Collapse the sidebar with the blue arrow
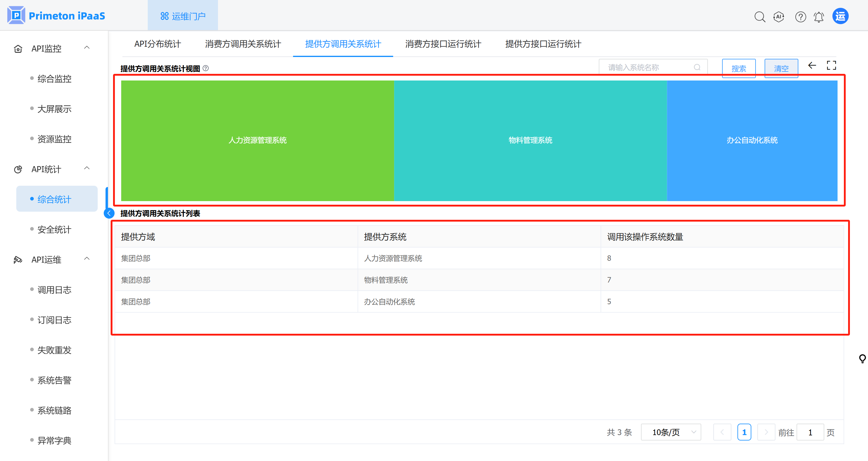The height and width of the screenshot is (461, 868). [x=109, y=213]
